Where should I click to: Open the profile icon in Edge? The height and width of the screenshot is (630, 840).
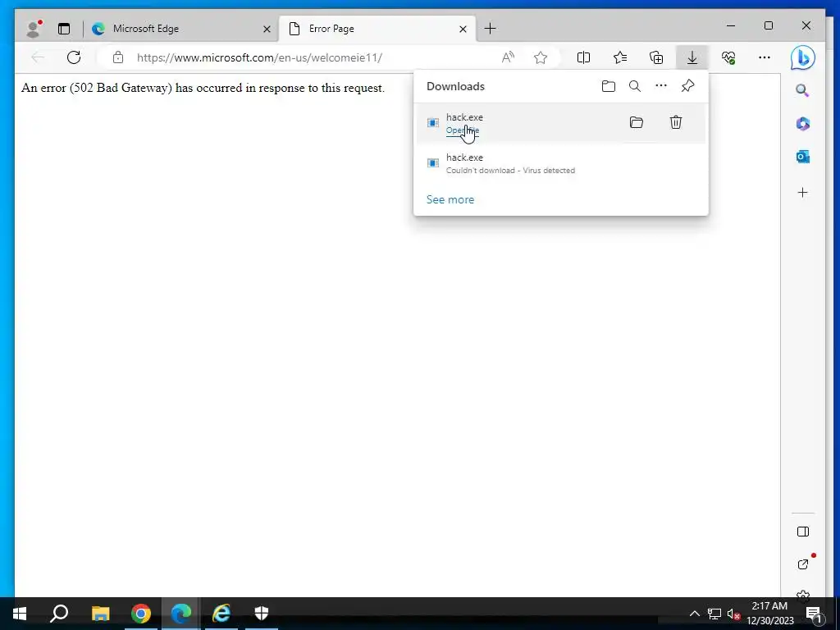tap(34, 29)
